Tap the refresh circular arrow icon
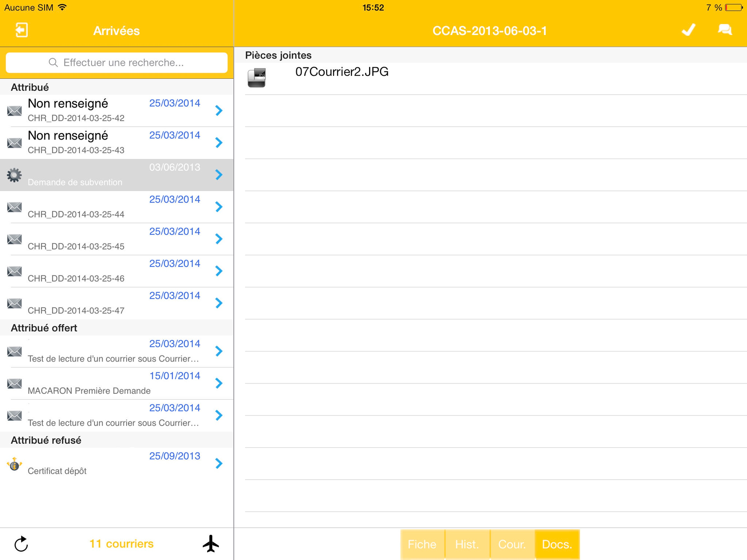 click(x=21, y=544)
